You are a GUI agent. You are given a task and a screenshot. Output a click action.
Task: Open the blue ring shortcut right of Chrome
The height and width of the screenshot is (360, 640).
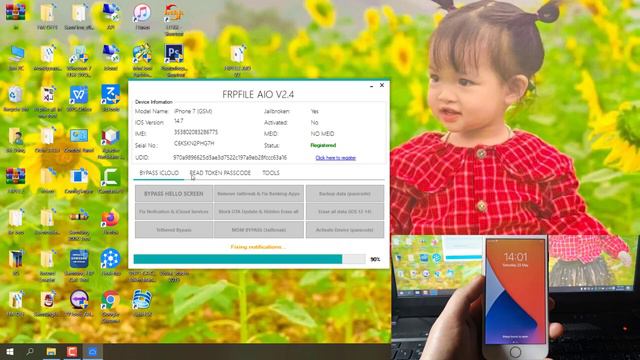pos(142,303)
